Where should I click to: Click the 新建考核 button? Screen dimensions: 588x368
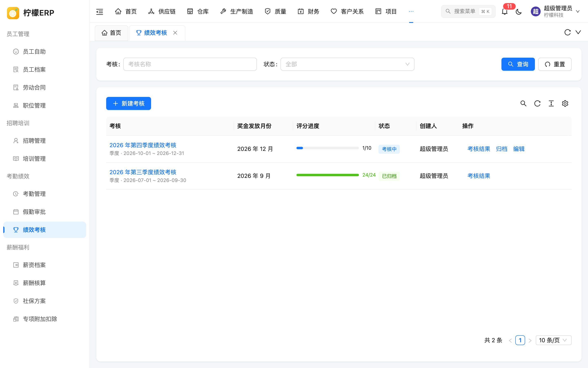tap(129, 103)
